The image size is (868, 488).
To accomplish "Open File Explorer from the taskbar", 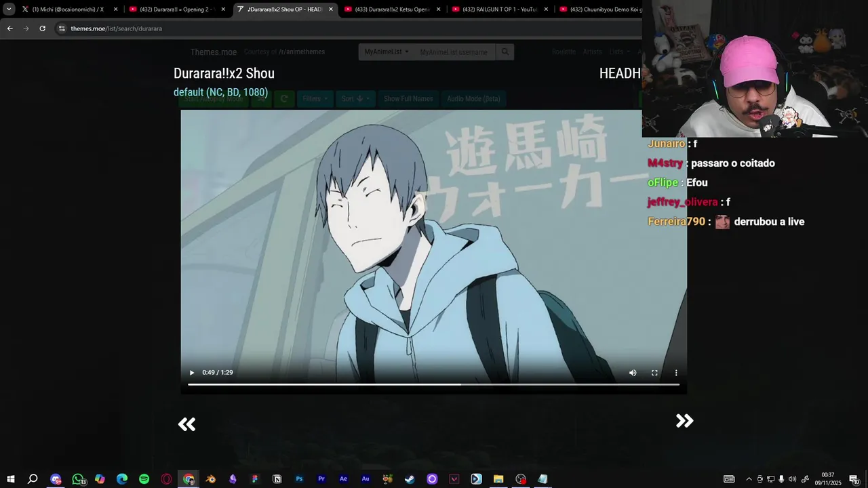I will point(498,479).
